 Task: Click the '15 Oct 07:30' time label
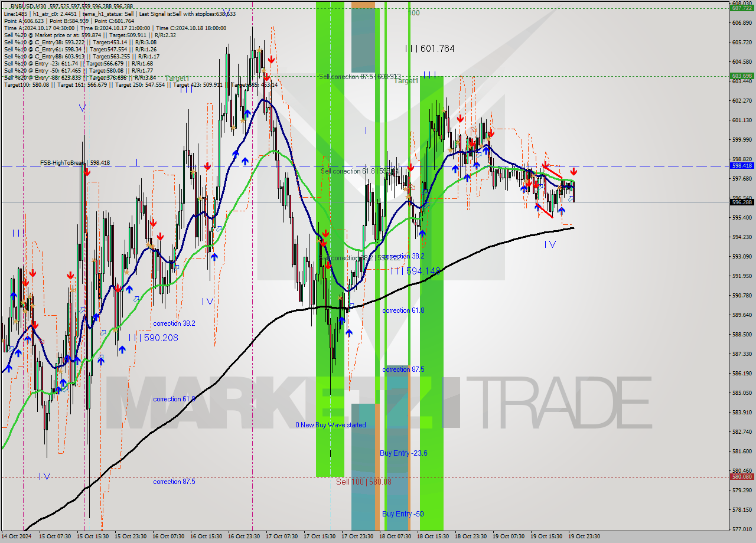(55, 537)
